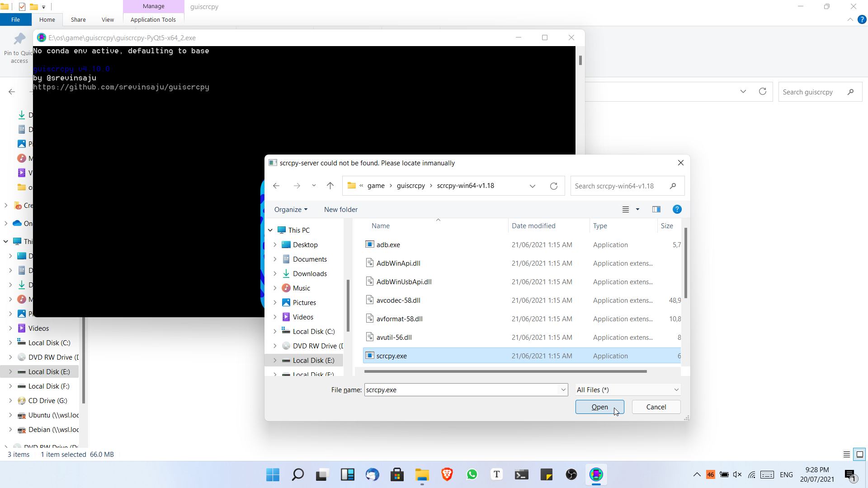Image resolution: width=868 pixels, height=488 pixels.
Task: Click dialog help question mark icon
Action: click(x=677, y=209)
